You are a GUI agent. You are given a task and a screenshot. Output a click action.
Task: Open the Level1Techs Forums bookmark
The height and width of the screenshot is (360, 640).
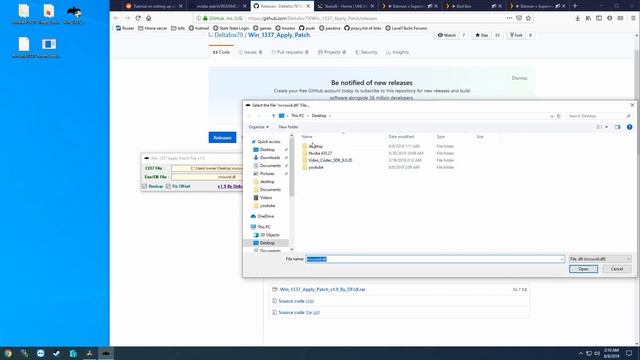pos(406,28)
